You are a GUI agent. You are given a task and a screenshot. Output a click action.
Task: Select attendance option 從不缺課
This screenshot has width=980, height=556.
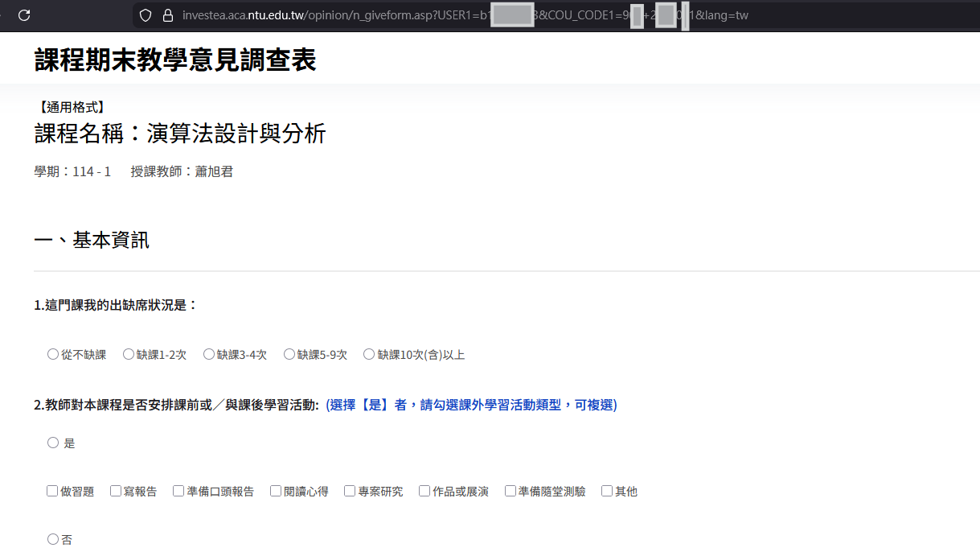(x=53, y=354)
